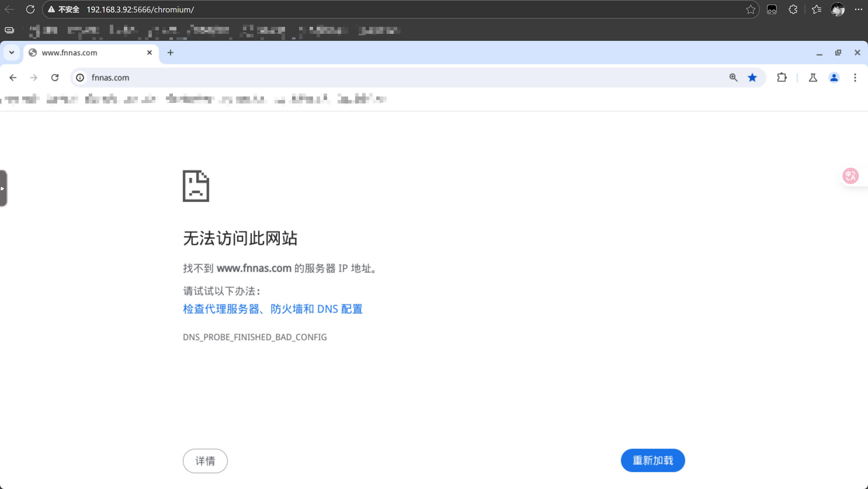Reload the outer Edge browser page
This screenshot has width=868, height=489.
(x=30, y=9)
